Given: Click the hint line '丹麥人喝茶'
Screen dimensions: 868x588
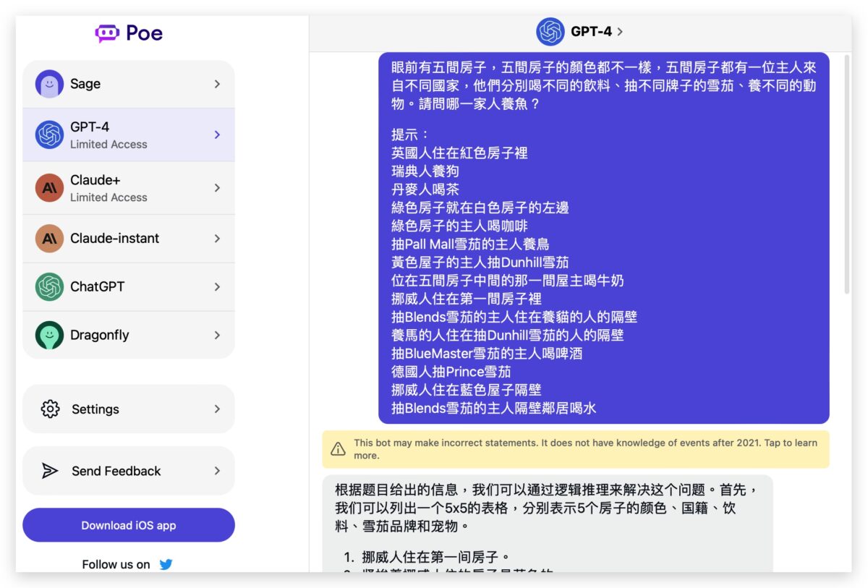Looking at the screenshot, I should [x=425, y=189].
